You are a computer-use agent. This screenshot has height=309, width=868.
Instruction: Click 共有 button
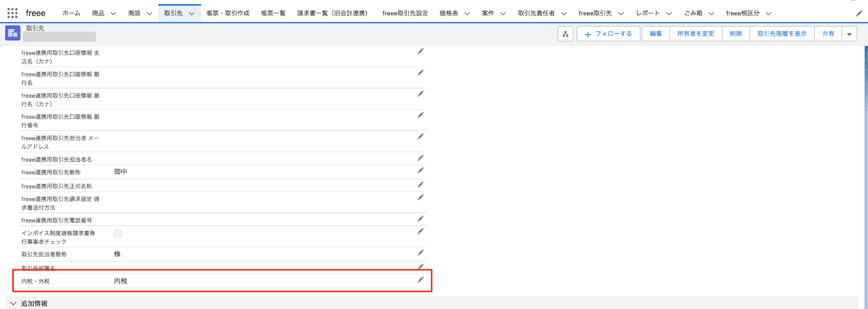(x=828, y=34)
